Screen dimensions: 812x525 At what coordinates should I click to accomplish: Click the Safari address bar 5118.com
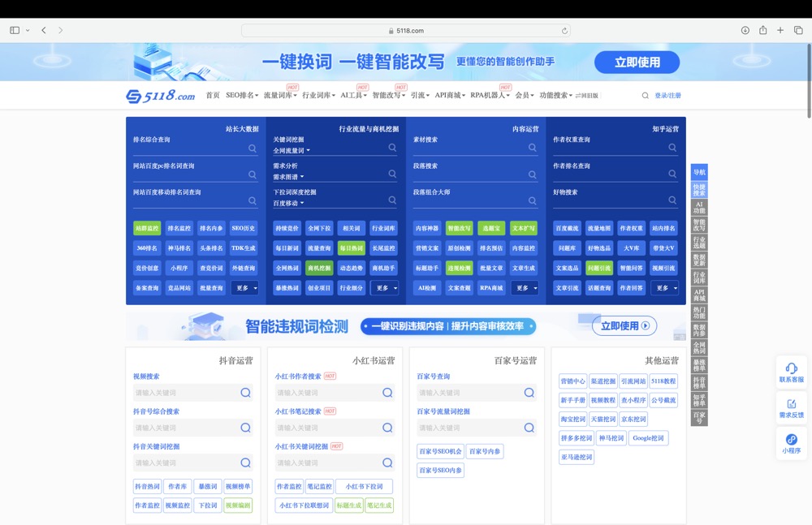pos(406,31)
